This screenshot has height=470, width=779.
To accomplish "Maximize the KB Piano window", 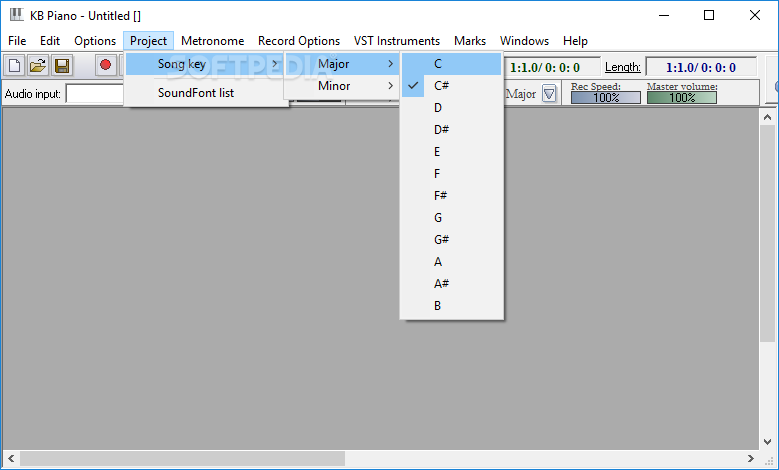I will (x=709, y=15).
